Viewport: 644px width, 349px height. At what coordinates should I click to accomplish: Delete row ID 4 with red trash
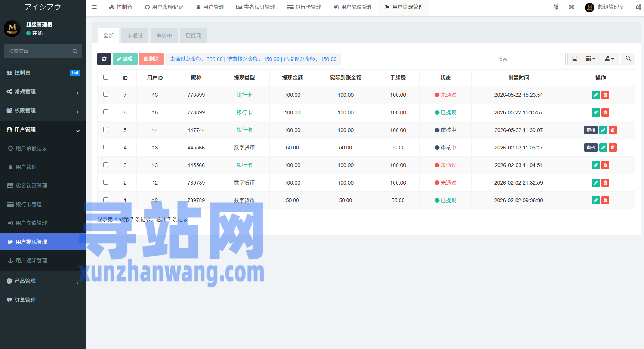[x=613, y=148]
